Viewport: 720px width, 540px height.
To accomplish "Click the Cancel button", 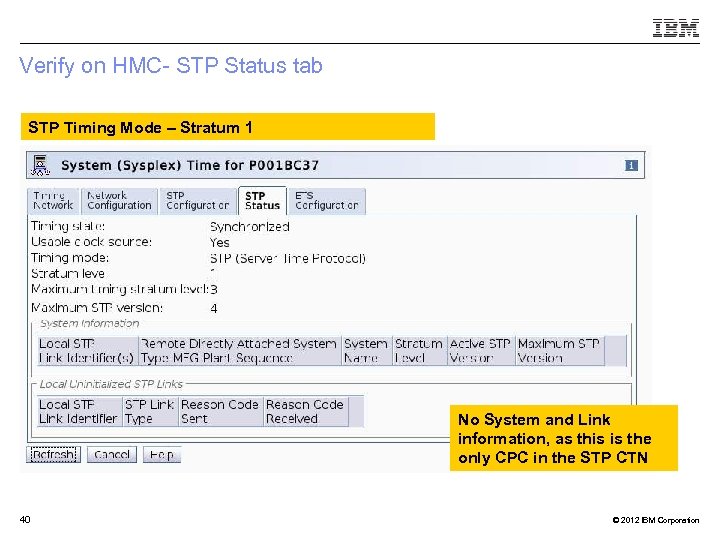I will click(112, 455).
